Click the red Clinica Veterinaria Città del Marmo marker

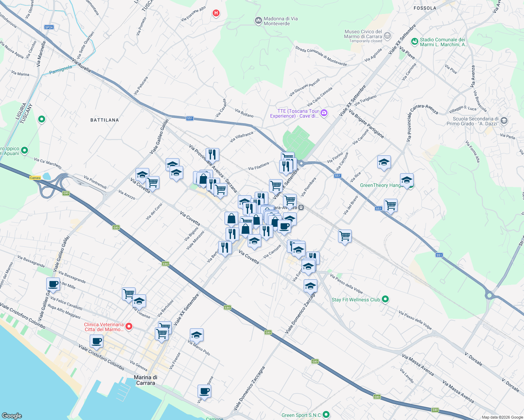pyautogui.click(x=129, y=327)
